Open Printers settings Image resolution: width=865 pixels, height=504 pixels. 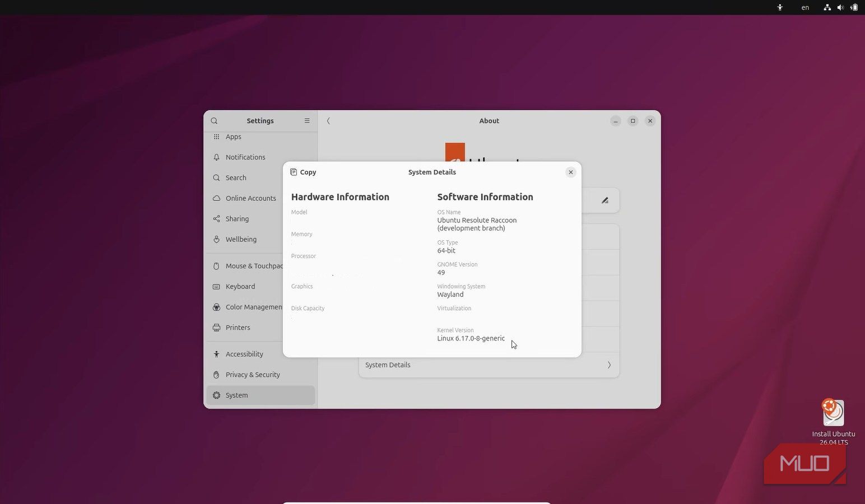coord(261,328)
